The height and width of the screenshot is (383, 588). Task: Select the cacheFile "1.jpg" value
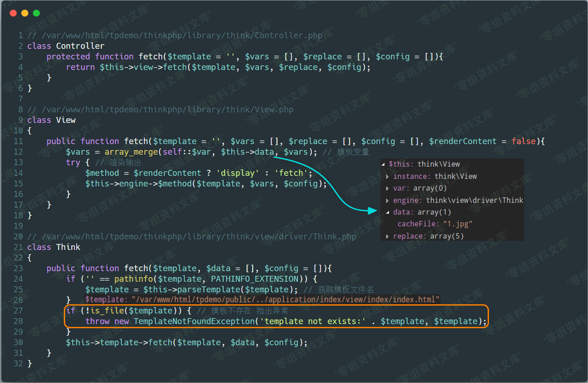458,224
